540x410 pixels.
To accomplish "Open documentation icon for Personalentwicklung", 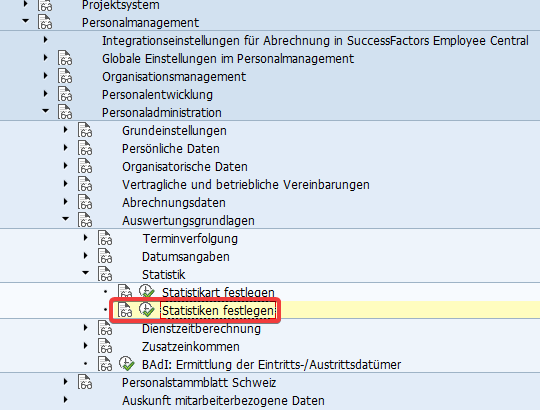I will [65, 94].
